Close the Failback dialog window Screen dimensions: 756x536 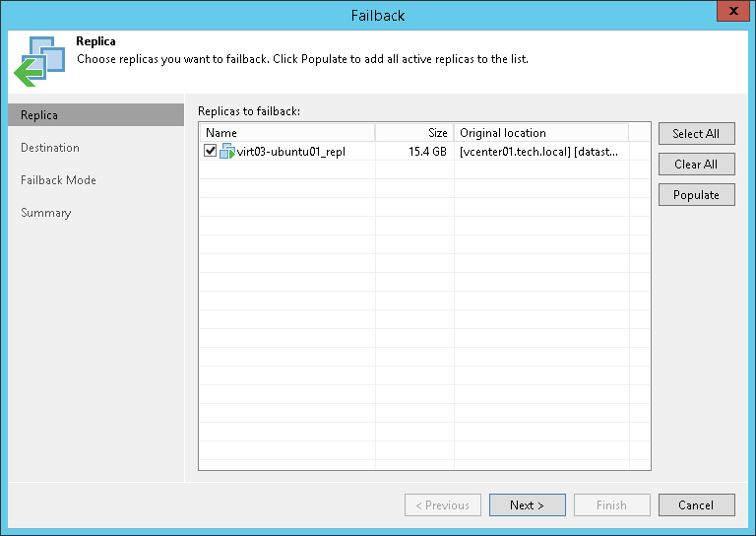(x=731, y=14)
